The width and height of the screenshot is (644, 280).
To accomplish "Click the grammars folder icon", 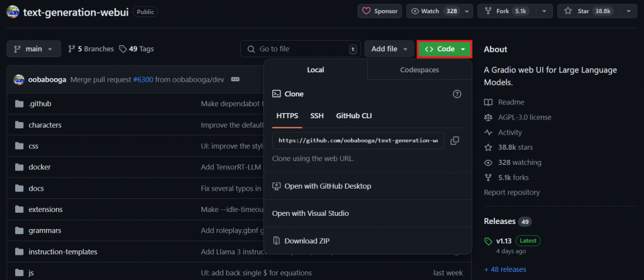I will (x=19, y=231).
